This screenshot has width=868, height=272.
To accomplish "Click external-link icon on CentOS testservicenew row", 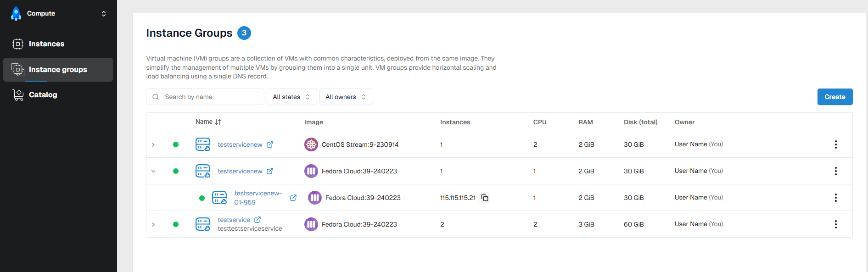I will click(270, 144).
